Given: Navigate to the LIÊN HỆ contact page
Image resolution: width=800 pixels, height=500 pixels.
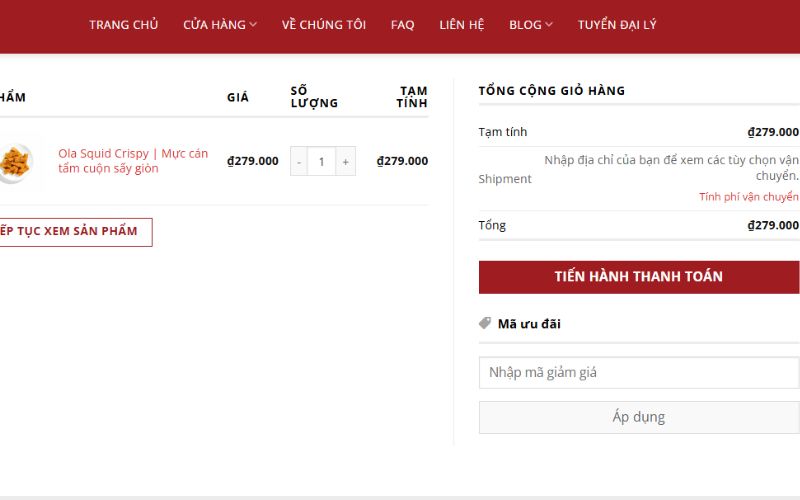Looking at the screenshot, I should point(461,25).
